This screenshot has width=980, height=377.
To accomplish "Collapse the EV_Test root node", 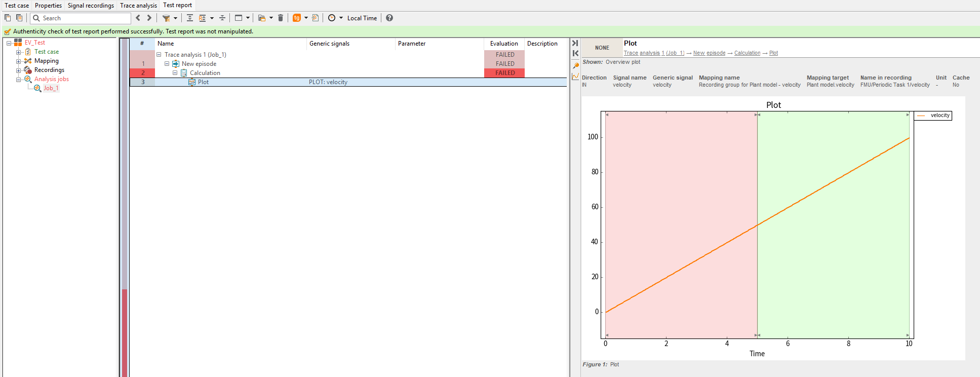I will pyautogui.click(x=9, y=43).
